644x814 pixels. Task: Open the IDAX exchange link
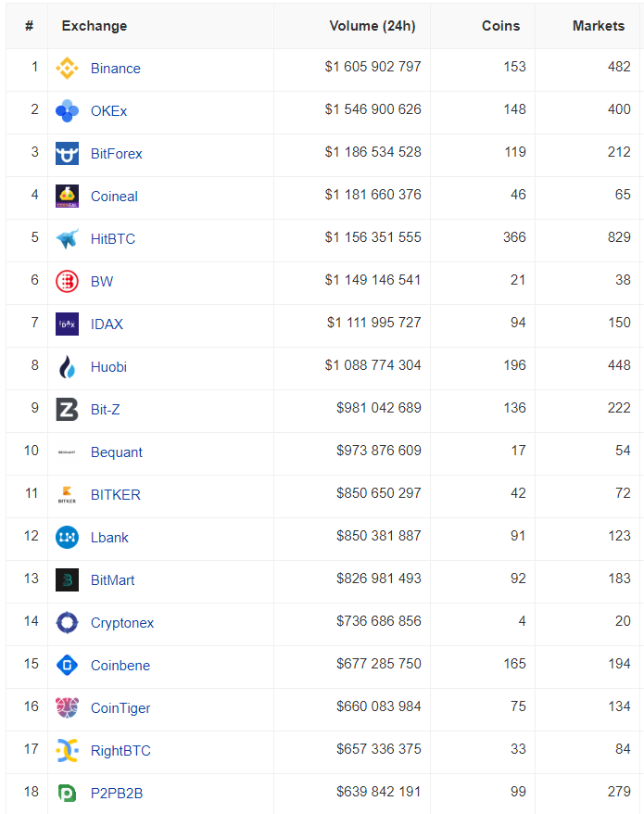[107, 324]
